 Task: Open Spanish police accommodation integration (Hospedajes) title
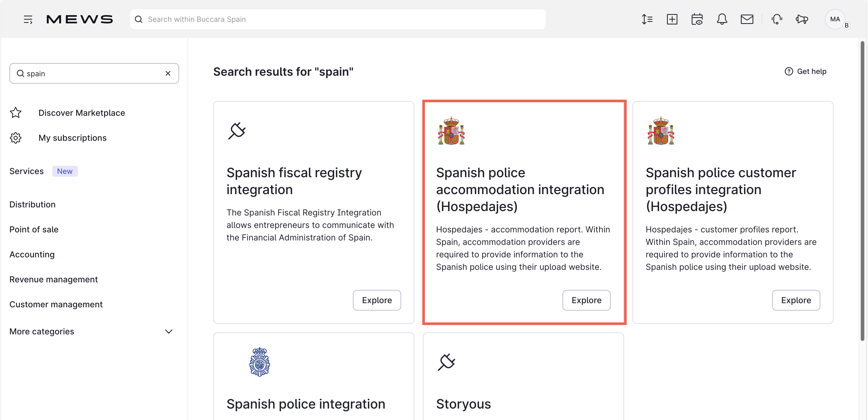tap(520, 189)
